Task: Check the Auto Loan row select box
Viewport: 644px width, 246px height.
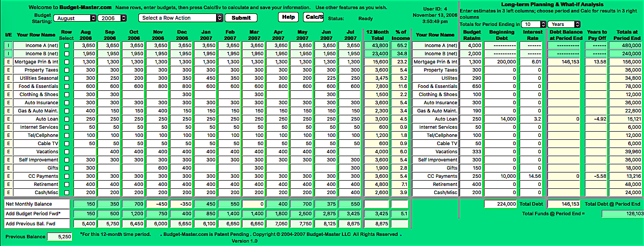Action: coord(67,119)
